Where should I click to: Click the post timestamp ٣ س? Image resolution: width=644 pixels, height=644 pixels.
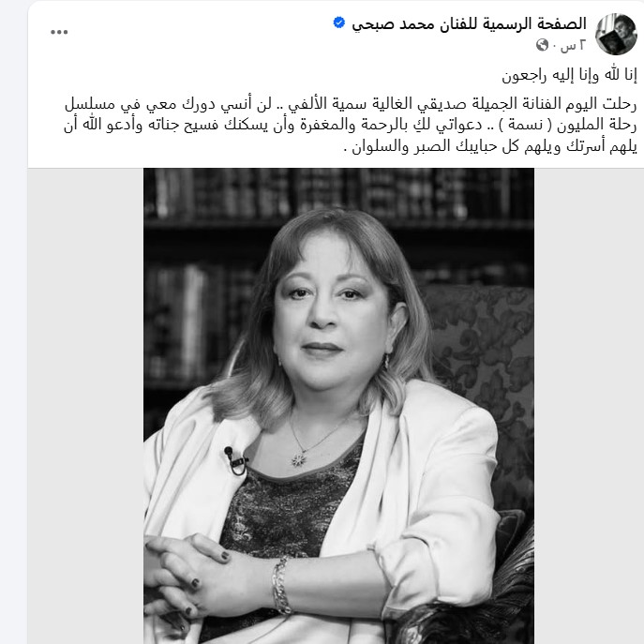tap(573, 45)
